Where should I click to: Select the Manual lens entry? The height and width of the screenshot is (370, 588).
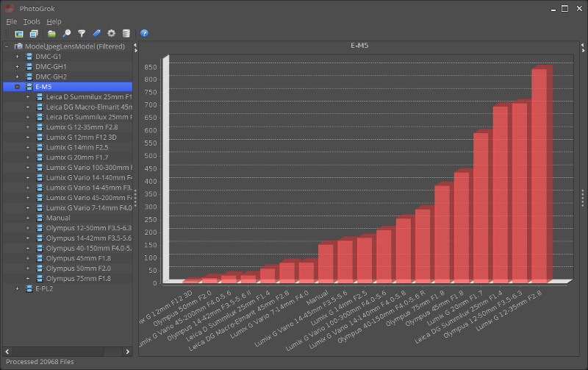pos(58,218)
